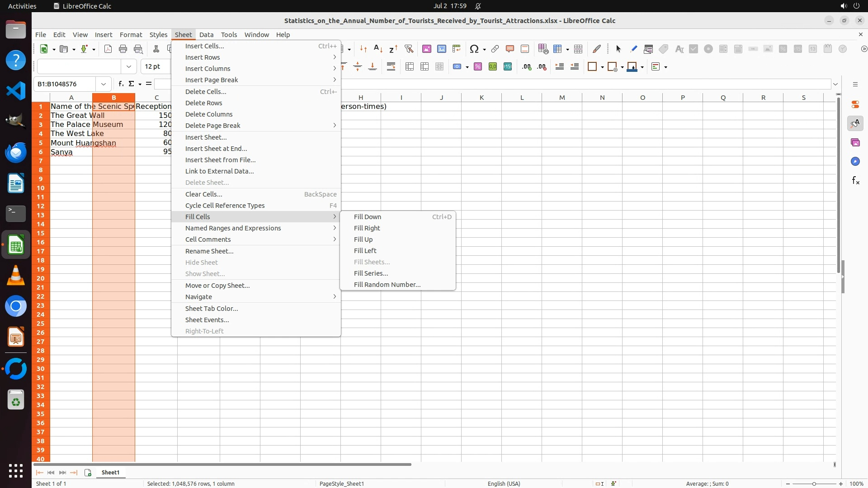The image size is (868, 488).
Task: Click the Sort Ascending icon
Action: [378, 49]
